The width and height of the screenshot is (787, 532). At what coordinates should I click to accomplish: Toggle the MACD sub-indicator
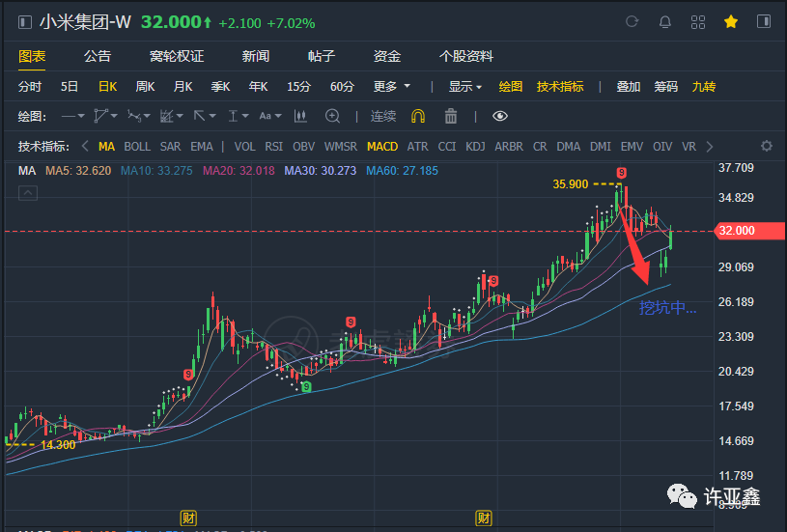[x=382, y=147]
